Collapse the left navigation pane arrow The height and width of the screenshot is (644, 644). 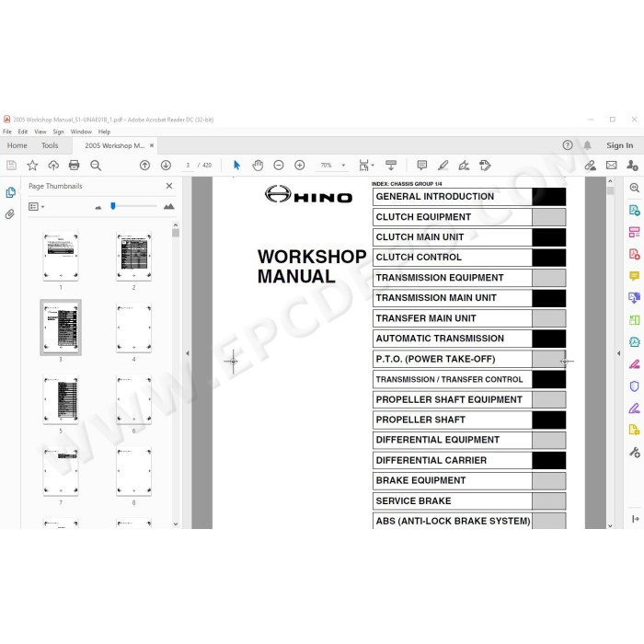coord(188,352)
